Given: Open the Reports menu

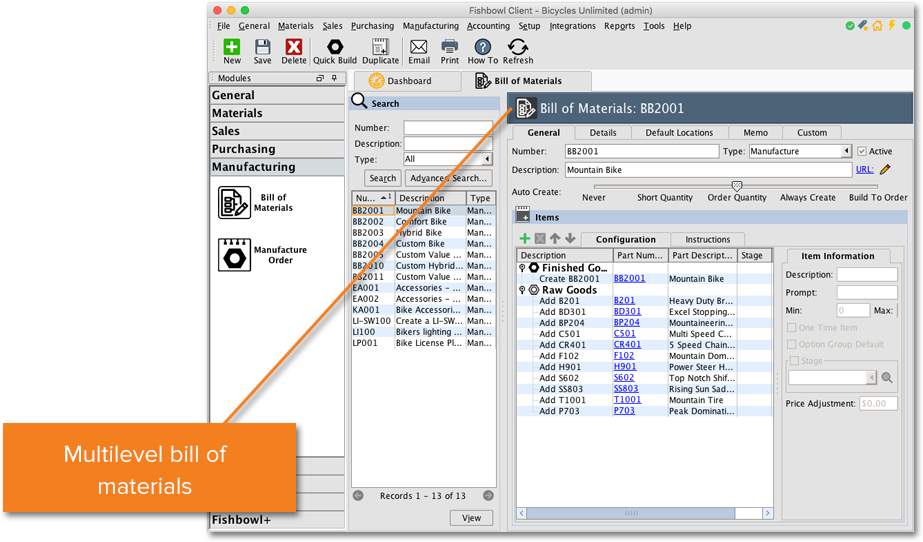Looking at the screenshot, I should tap(619, 26).
